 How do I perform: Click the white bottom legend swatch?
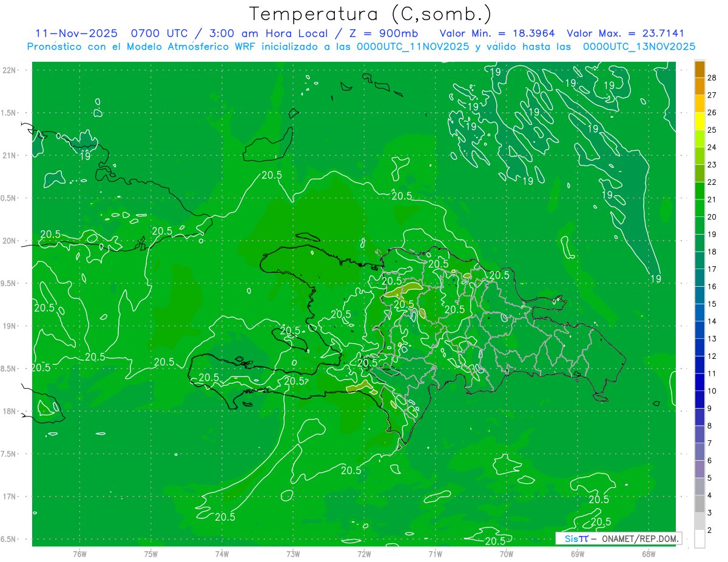coord(699,539)
